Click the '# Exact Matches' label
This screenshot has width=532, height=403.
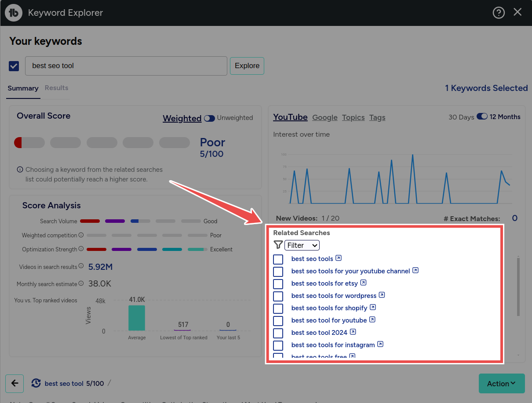tap(472, 218)
